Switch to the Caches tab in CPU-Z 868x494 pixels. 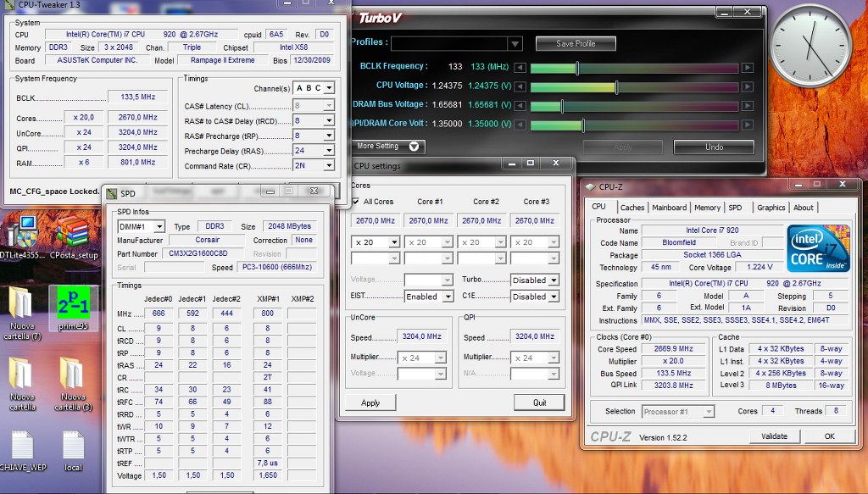632,208
